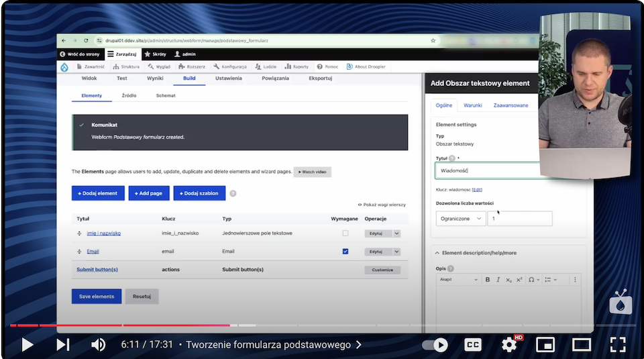Switch to the Test tab
Screen dimensions: 644x359
pyautogui.click(x=122, y=79)
